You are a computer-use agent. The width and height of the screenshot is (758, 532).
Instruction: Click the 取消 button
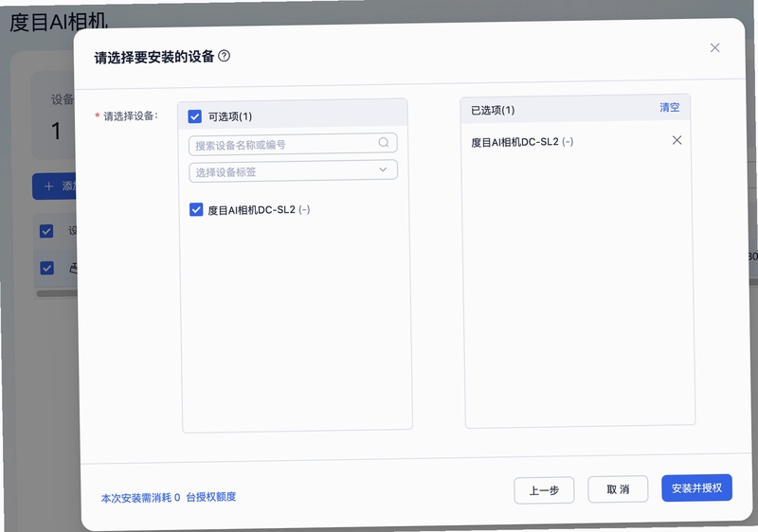pos(618,489)
